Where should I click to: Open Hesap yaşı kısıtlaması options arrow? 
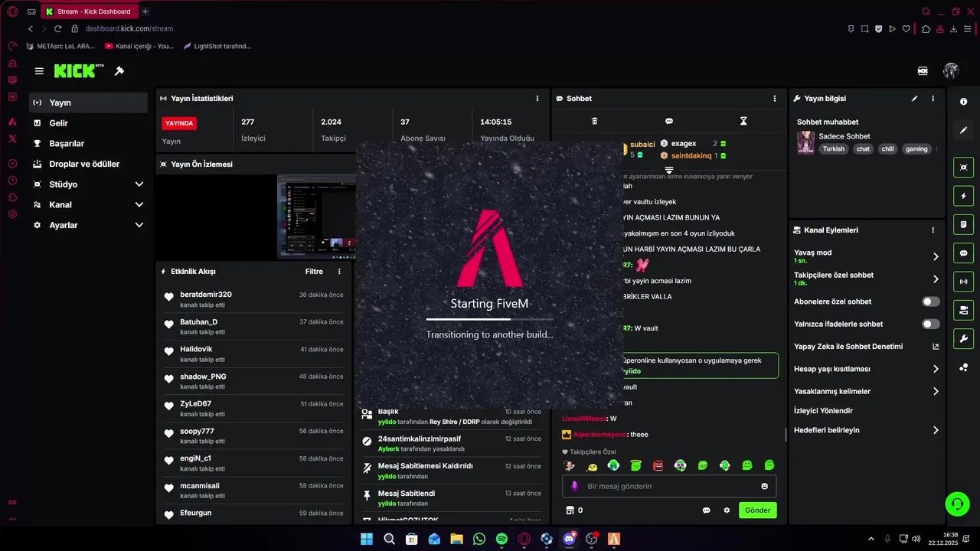point(936,369)
